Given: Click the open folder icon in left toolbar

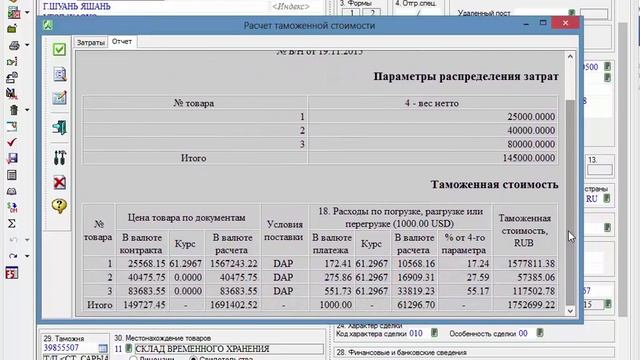Looking at the screenshot, I should coord(12,29).
